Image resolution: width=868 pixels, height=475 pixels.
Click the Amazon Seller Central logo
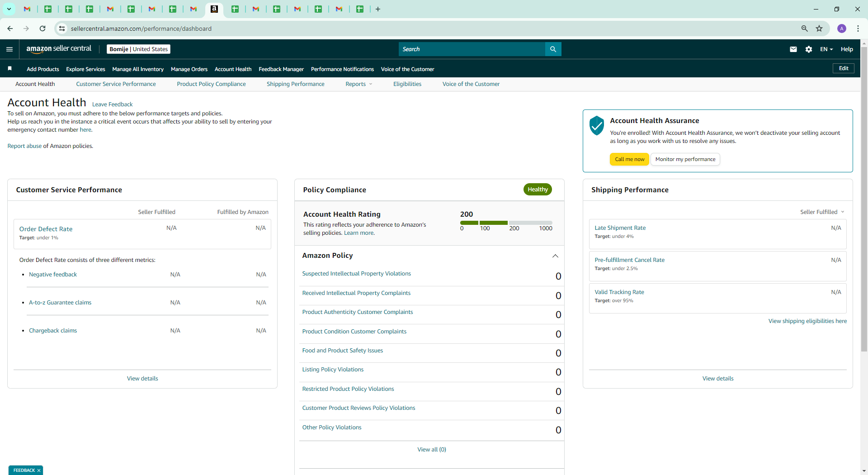(59, 49)
